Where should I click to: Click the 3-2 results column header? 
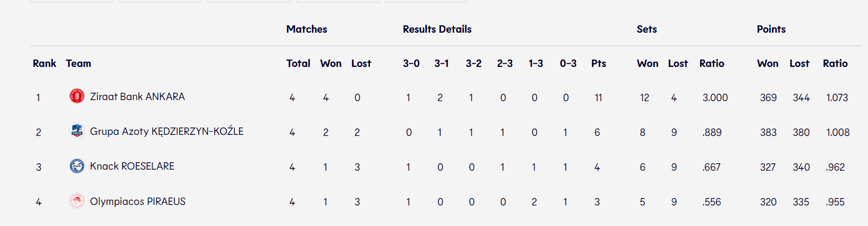point(473,64)
